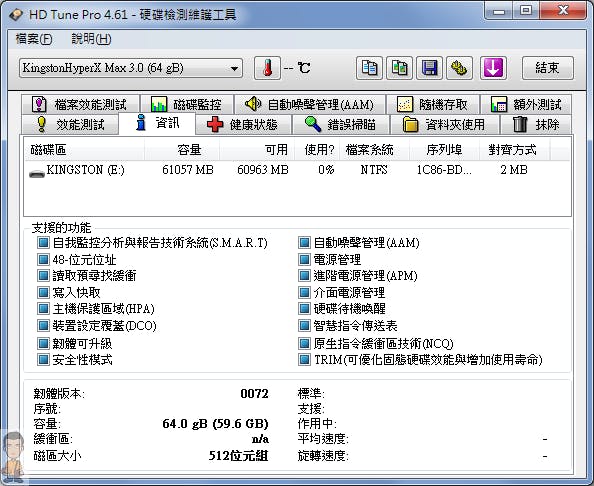Viewport: 594px width, 486px height.
Task: Switch to the 磁碟監控 tab
Action: click(186, 104)
